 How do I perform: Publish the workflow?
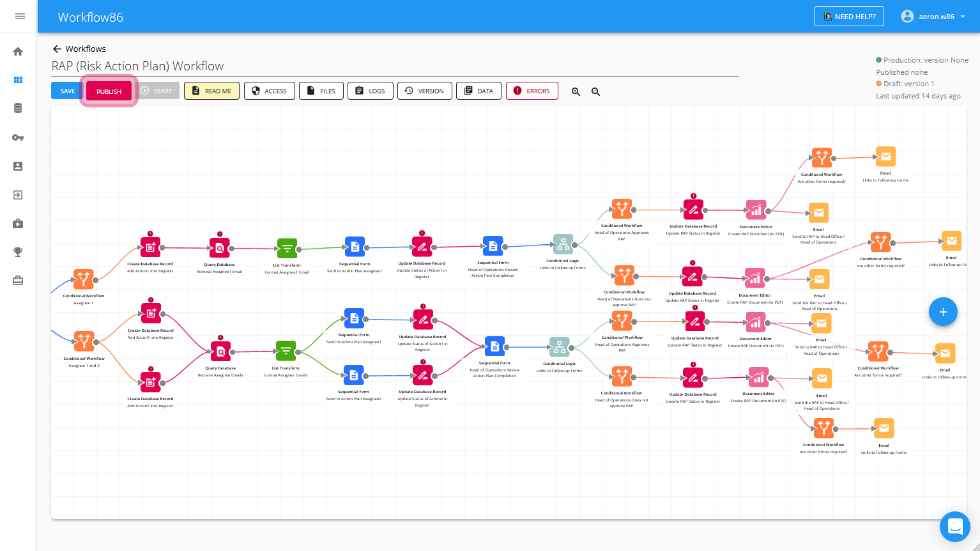tap(109, 91)
